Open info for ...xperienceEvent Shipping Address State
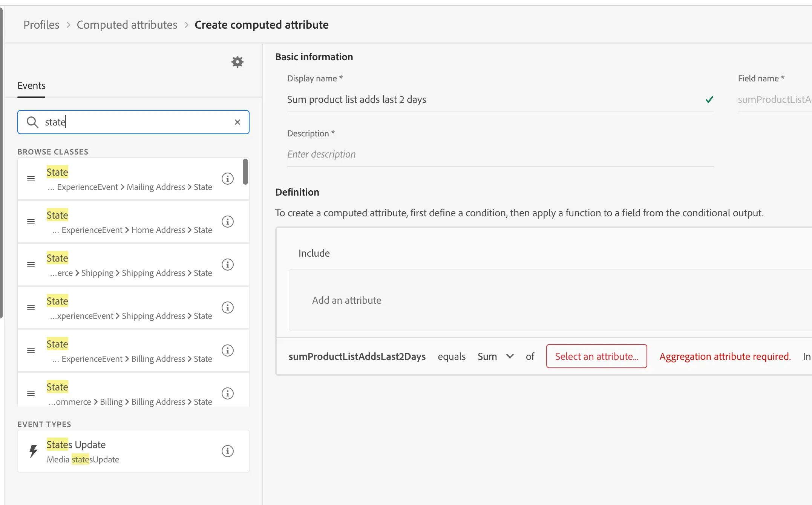This screenshot has width=812, height=505. click(x=228, y=308)
